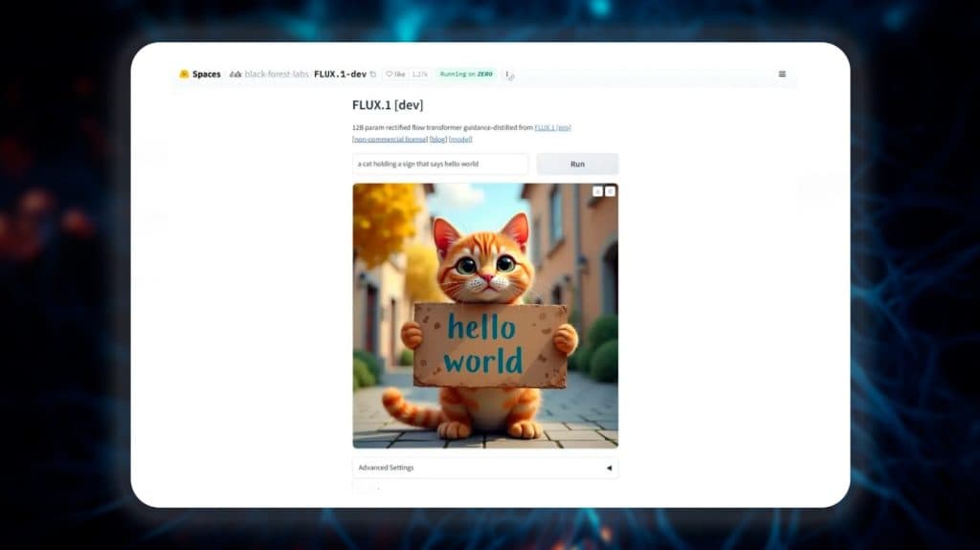Open the black-forest-labs organization page

tap(277, 74)
